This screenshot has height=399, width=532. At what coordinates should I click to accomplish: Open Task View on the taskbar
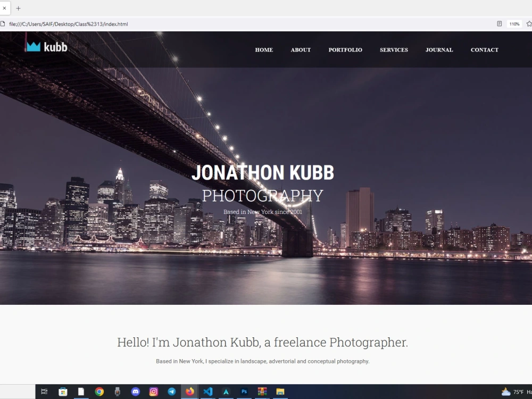click(x=44, y=392)
